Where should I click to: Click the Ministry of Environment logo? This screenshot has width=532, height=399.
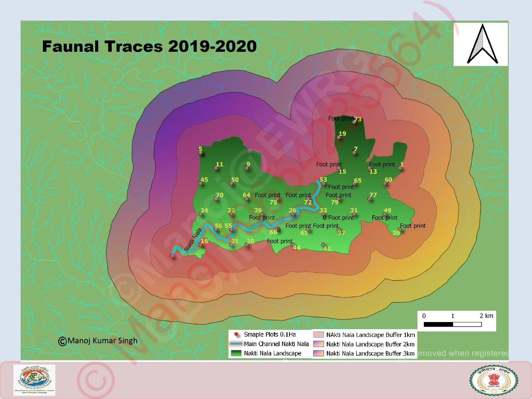[34, 380]
